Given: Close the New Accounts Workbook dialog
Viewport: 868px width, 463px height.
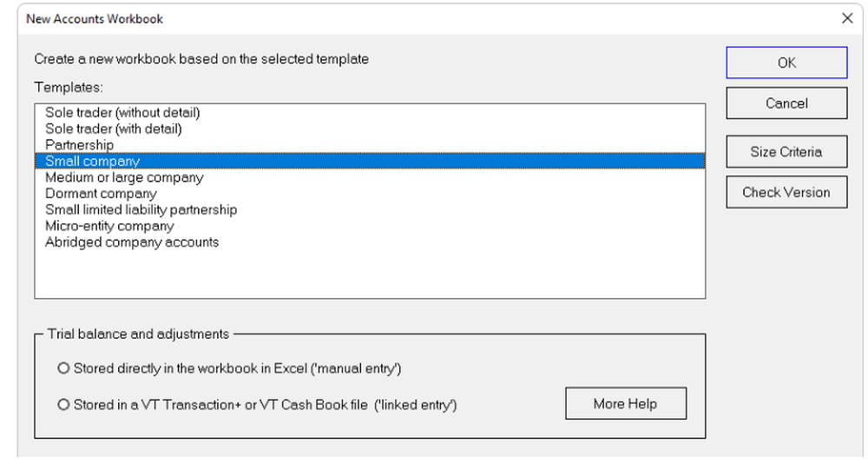Looking at the screenshot, I should pyautogui.click(x=847, y=18).
